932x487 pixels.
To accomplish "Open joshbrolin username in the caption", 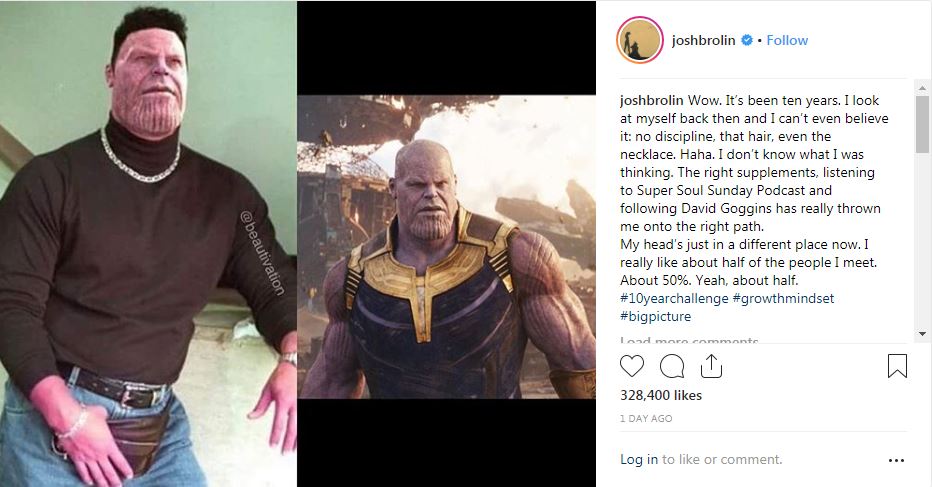I will point(651,100).
